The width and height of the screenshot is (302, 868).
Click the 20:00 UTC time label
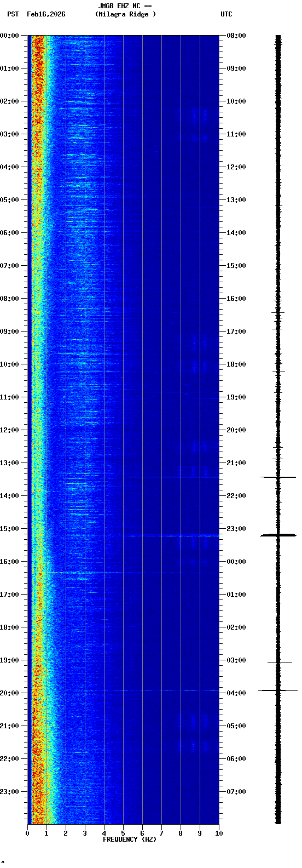coord(236,430)
